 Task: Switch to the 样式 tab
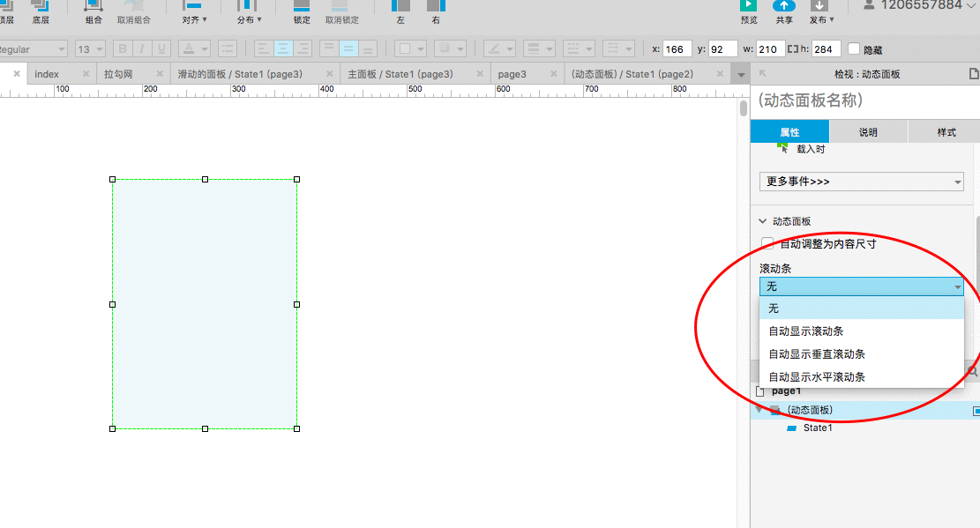946,132
